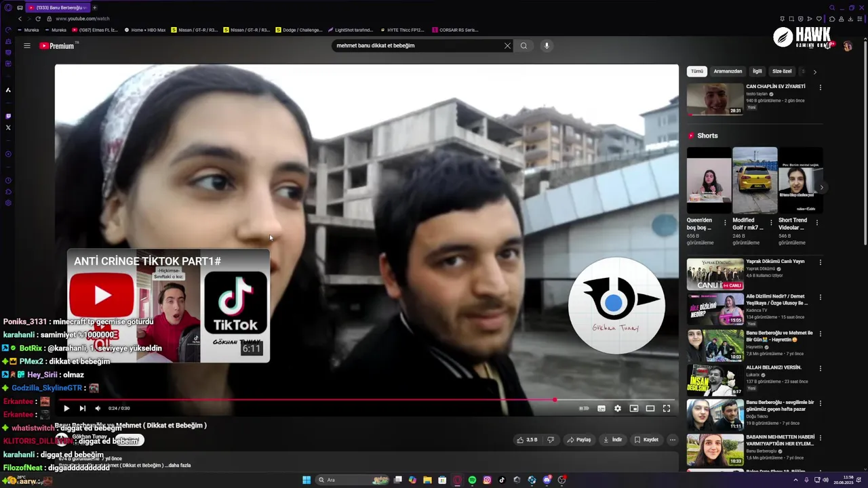Download the video with İndir
868x488 pixels.
tap(612, 440)
